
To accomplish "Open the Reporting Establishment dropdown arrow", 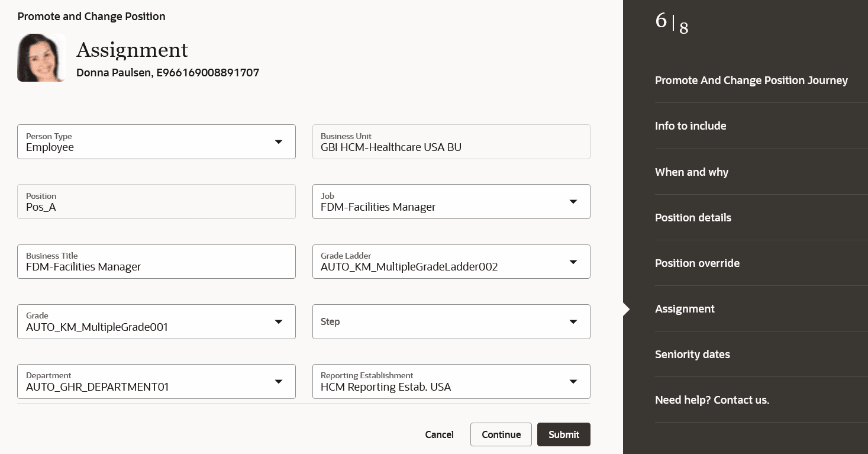I will click(x=573, y=382).
